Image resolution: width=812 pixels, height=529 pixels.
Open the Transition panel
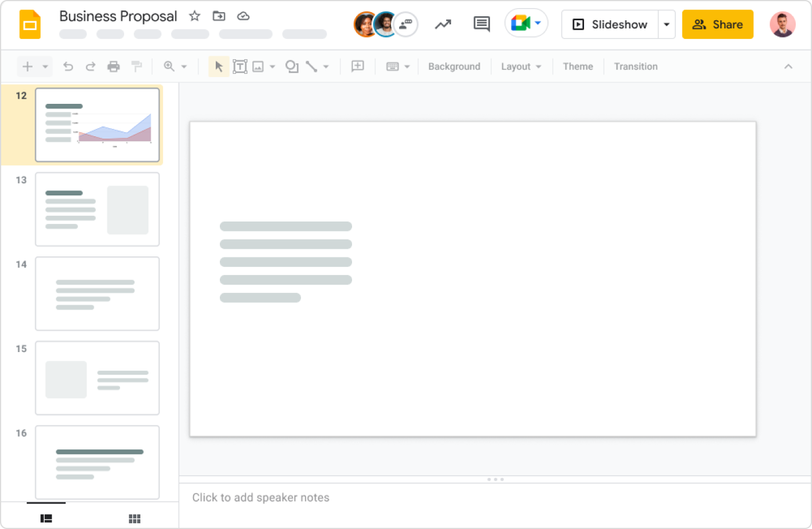pos(636,67)
